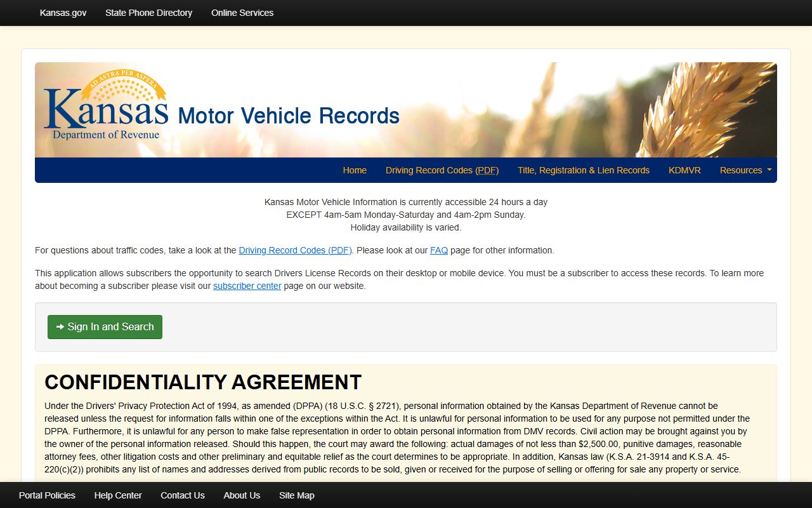
Task: Click the Motor Vehicle Records heading
Action: coord(289,116)
